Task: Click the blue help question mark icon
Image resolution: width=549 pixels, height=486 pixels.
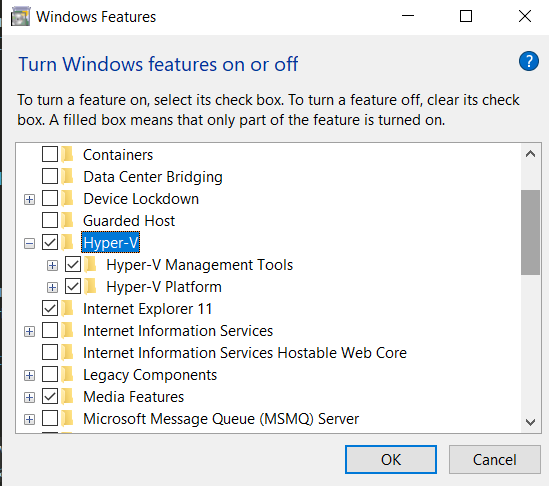Action: point(529,61)
